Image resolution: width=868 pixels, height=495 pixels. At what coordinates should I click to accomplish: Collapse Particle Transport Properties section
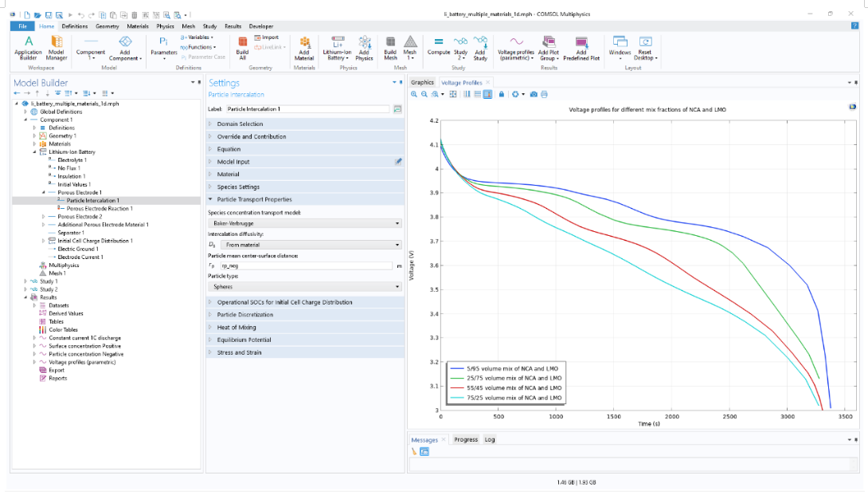tap(306, 199)
